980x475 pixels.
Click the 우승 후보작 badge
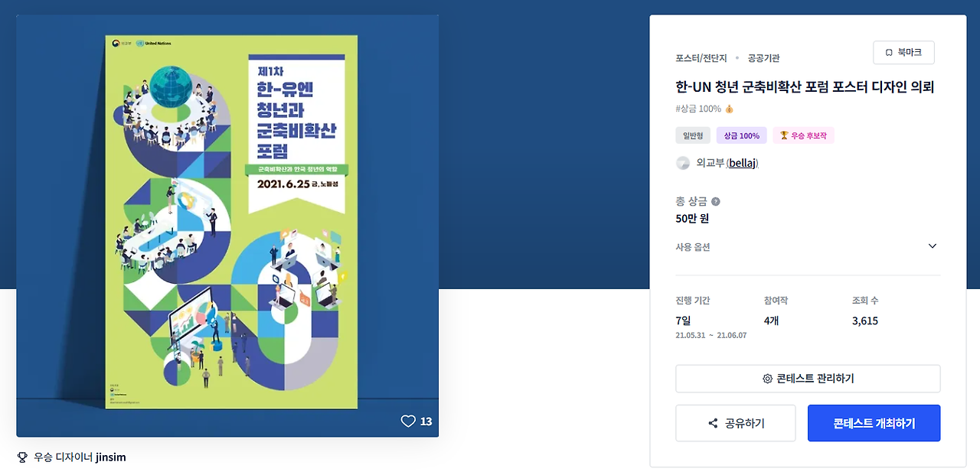803,135
